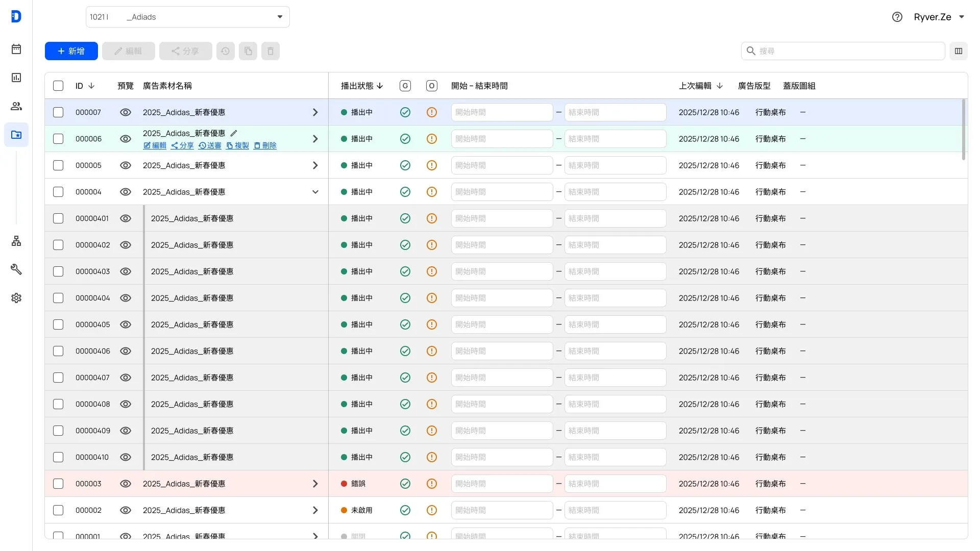Expand row 000005 with its chevron
The width and height of the screenshot is (980, 551).
tap(315, 165)
